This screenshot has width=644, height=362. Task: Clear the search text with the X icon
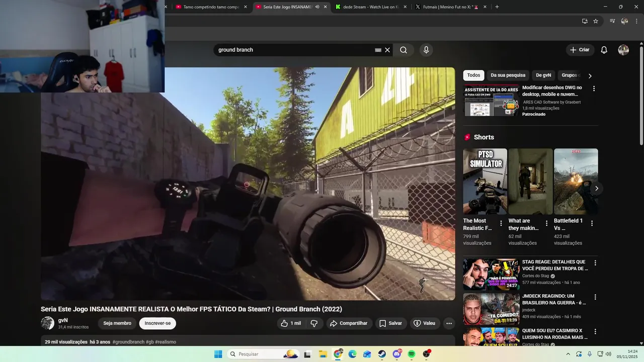[x=387, y=50]
